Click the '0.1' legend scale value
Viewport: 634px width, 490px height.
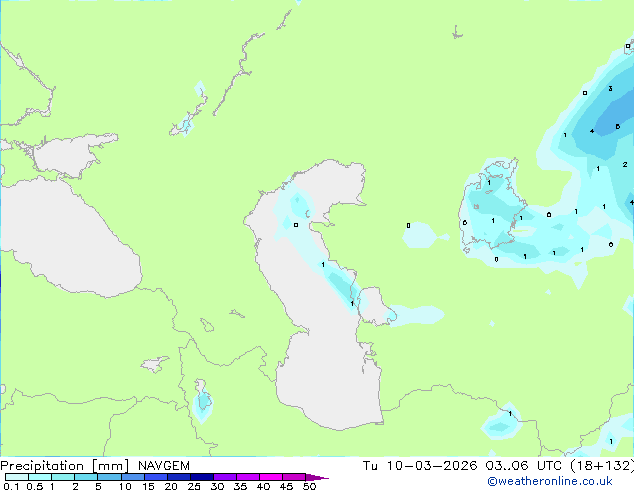point(11,486)
